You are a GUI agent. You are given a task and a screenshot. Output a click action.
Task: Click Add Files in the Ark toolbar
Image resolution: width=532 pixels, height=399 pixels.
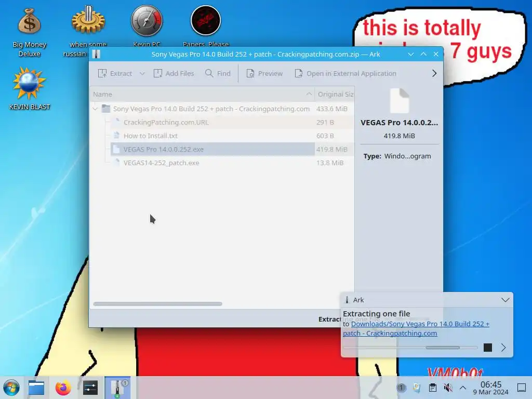(x=174, y=73)
